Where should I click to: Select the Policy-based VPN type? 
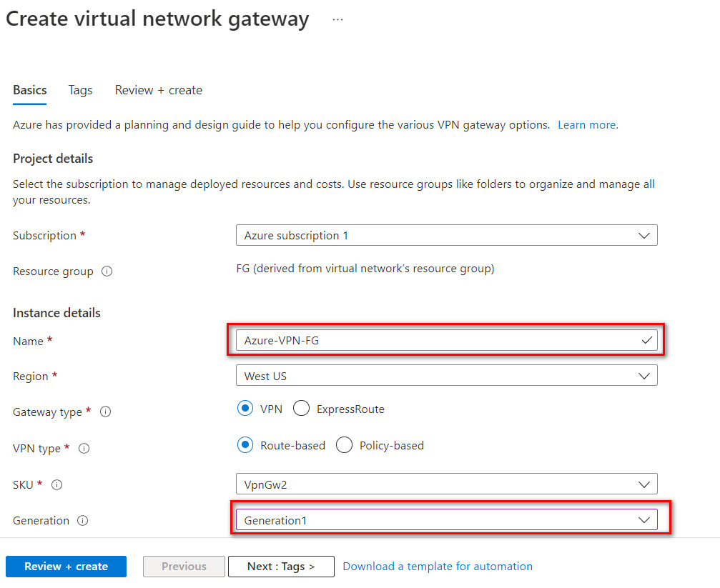[344, 444]
